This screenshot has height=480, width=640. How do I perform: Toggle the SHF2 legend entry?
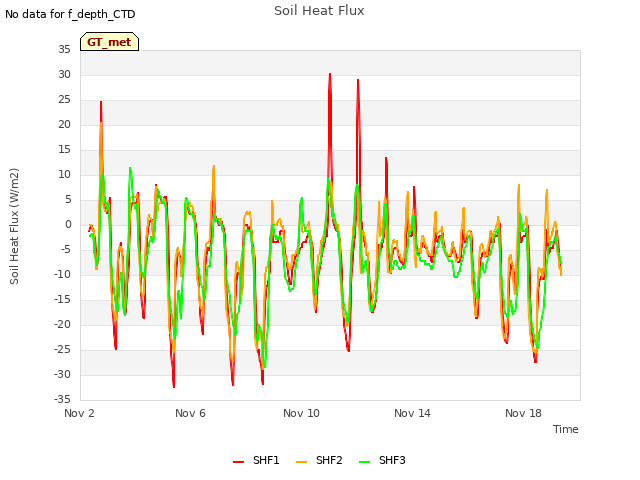319,460
